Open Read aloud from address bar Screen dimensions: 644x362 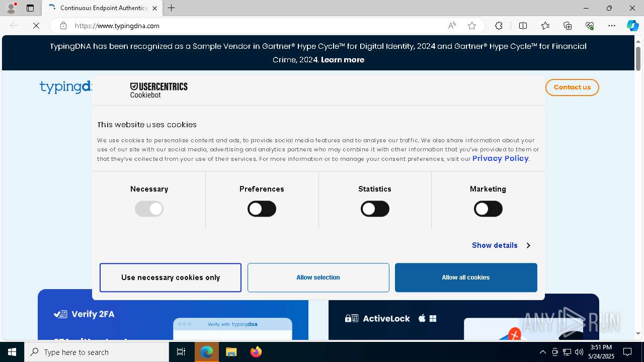(452, 26)
